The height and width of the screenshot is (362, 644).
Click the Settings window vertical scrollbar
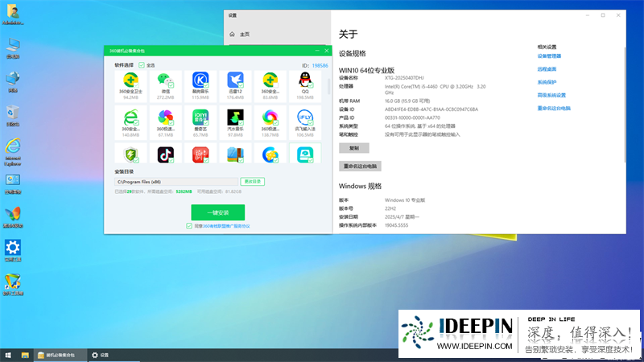click(625, 105)
